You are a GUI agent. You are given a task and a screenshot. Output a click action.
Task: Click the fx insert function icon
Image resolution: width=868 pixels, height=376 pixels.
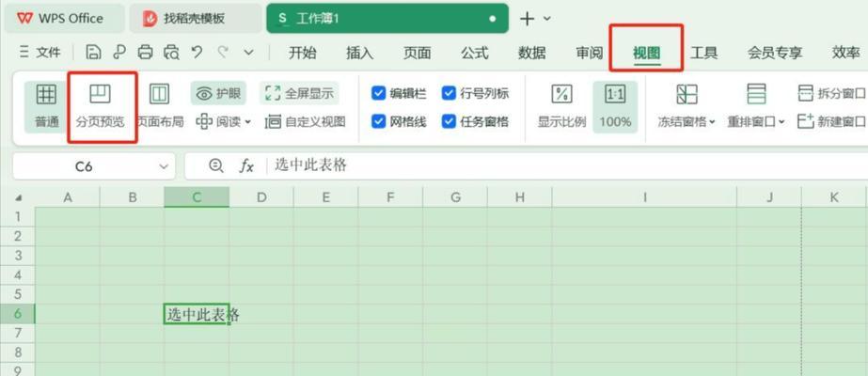coord(245,165)
